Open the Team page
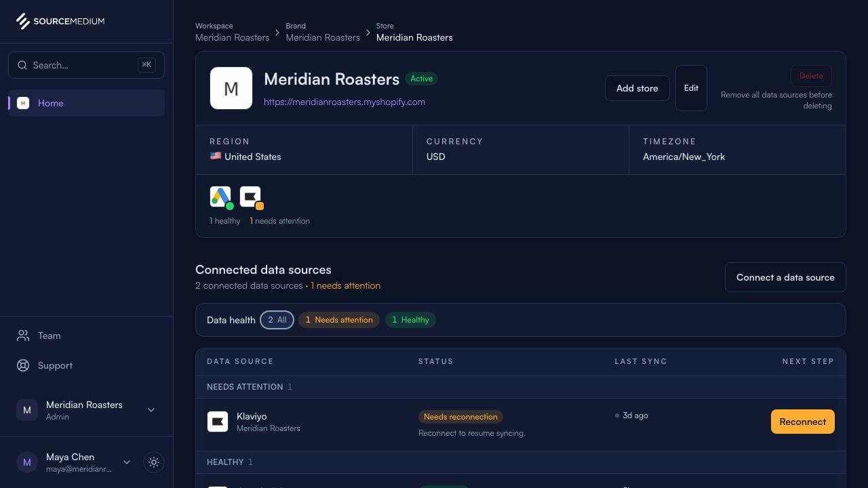The height and width of the screenshot is (488, 868). pyautogui.click(x=86, y=335)
